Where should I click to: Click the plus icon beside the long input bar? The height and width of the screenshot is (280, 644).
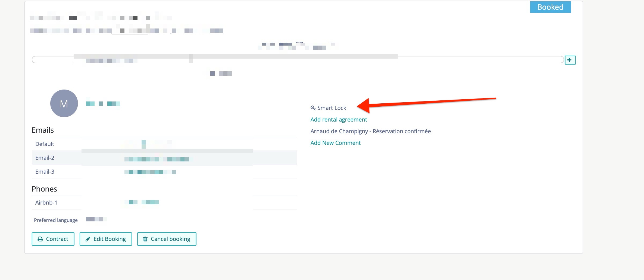tap(570, 60)
